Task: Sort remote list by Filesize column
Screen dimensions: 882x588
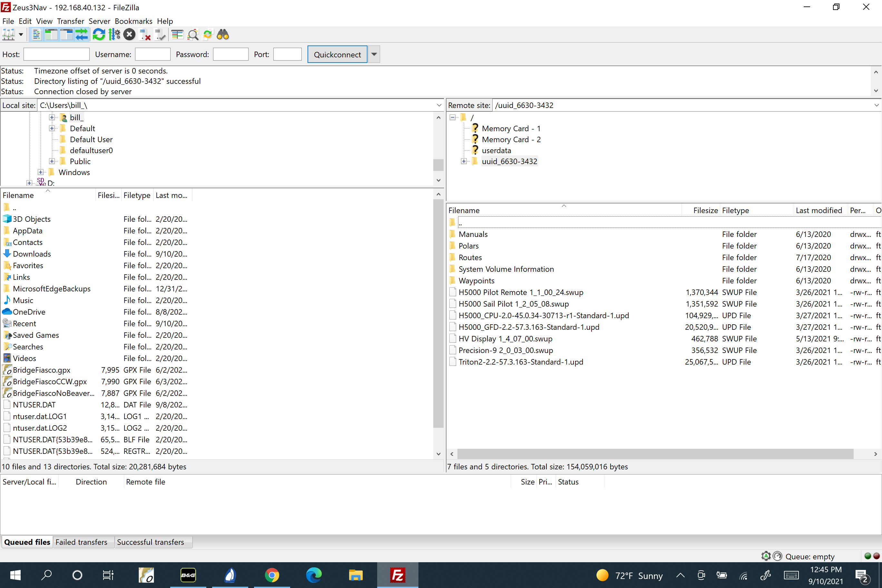Action: click(x=701, y=211)
